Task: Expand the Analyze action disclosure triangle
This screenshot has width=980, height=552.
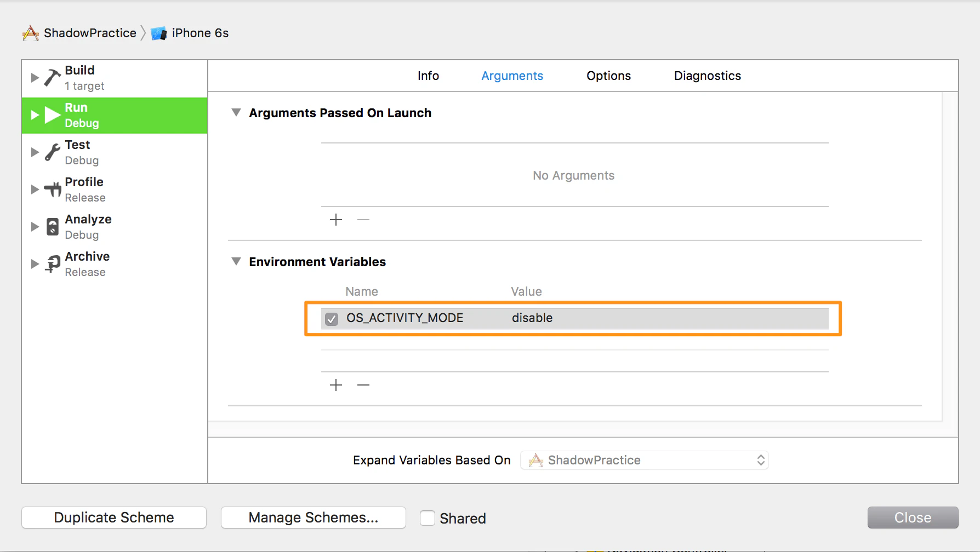Action: (35, 227)
